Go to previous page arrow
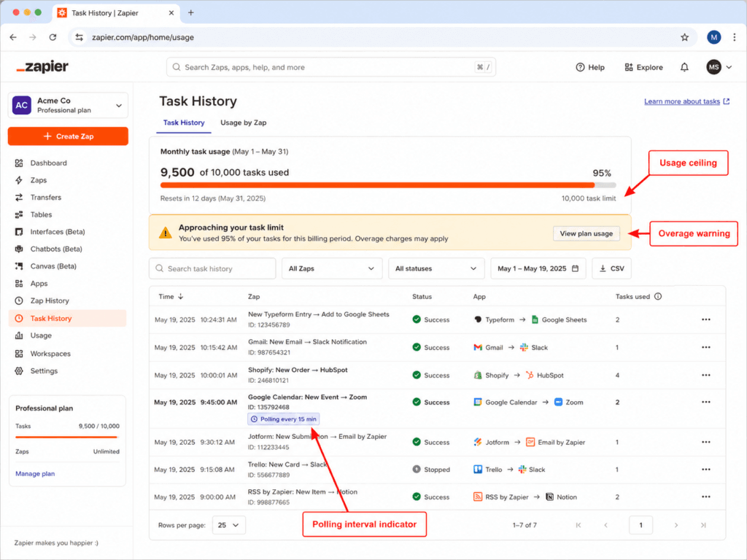The image size is (747, 560). [x=605, y=525]
